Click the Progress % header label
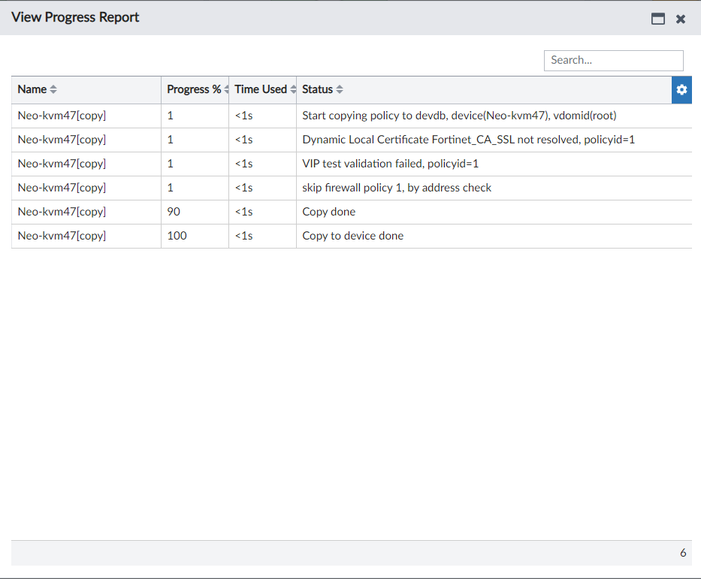Viewport: 701px width, 579px height. [194, 90]
